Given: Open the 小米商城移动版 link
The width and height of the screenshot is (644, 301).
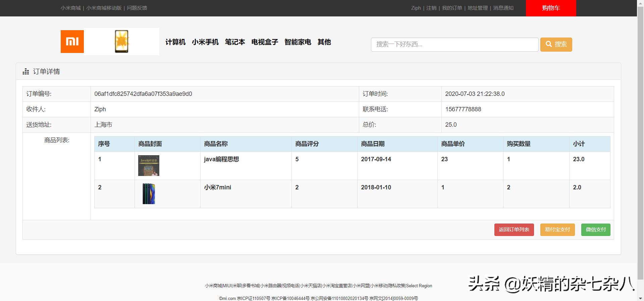Looking at the screenshot, I should tap(104, 8).
